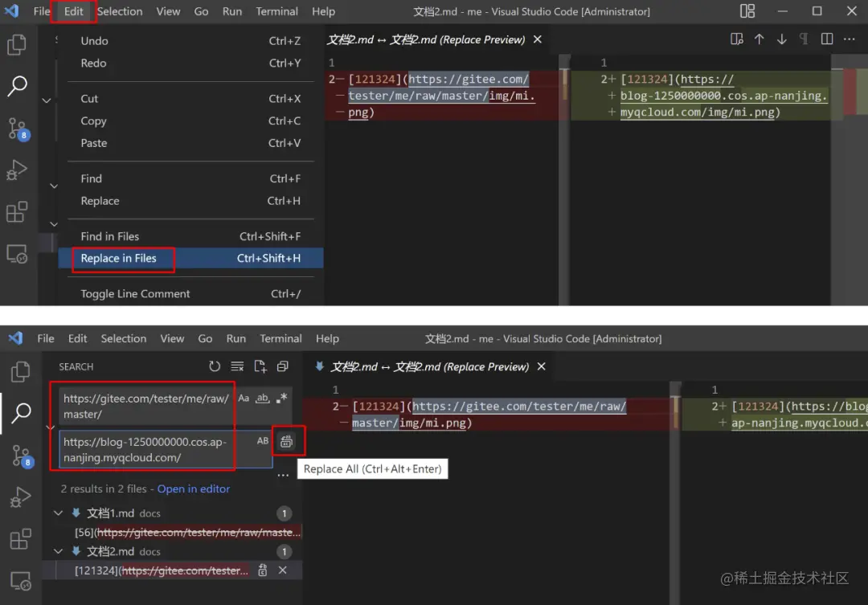Click Refresh icon in the SEARCH header
868x605 pixels.
215,366
